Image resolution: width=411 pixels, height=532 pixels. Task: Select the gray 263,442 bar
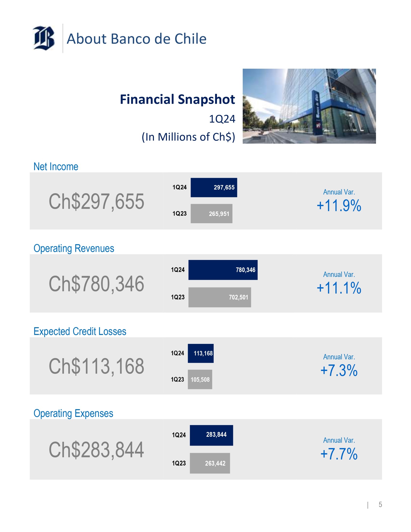point(210,463)
